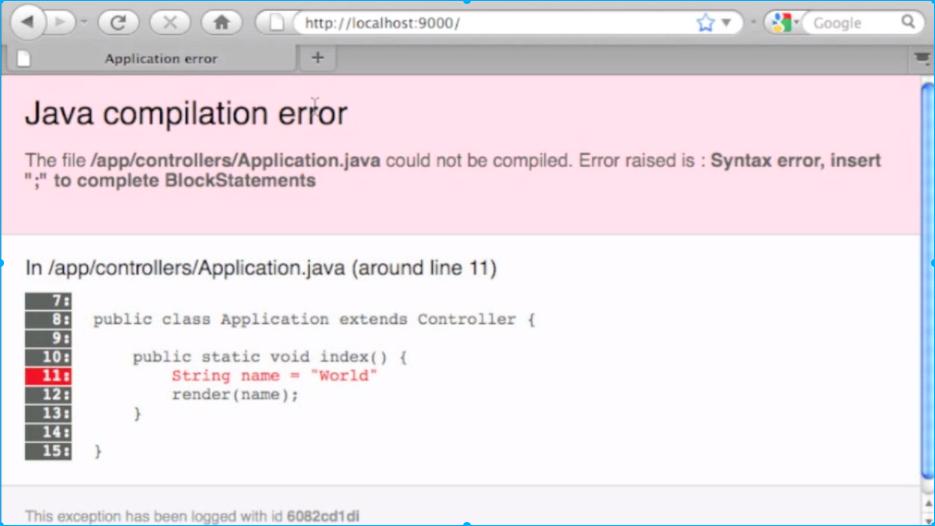
Task: Click the render(name); code line
Action: [x=235, y=395]
